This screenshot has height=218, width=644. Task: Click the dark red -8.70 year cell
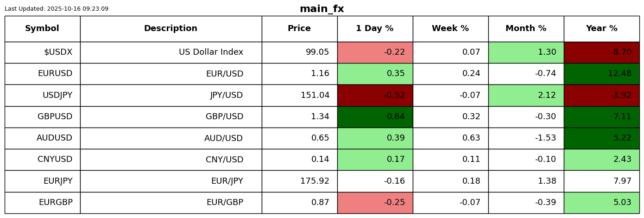point(601,52)
